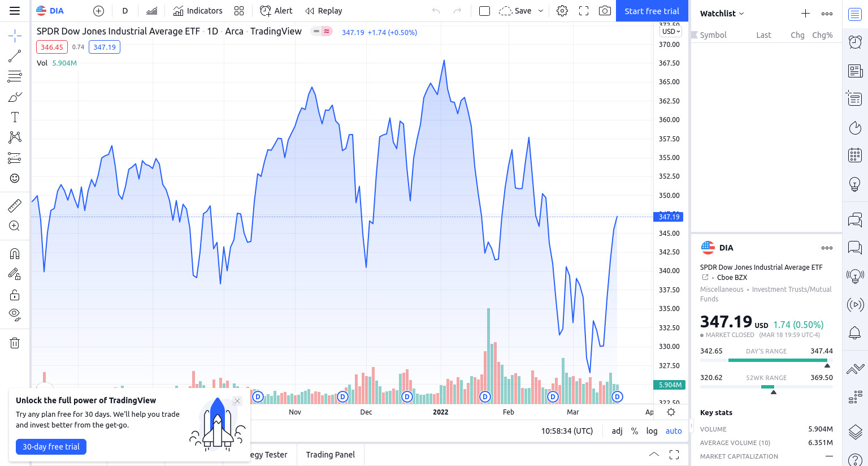Open the chart patterns tool
Viewport: 868px width, 466px height.
(x=15, y=137)
